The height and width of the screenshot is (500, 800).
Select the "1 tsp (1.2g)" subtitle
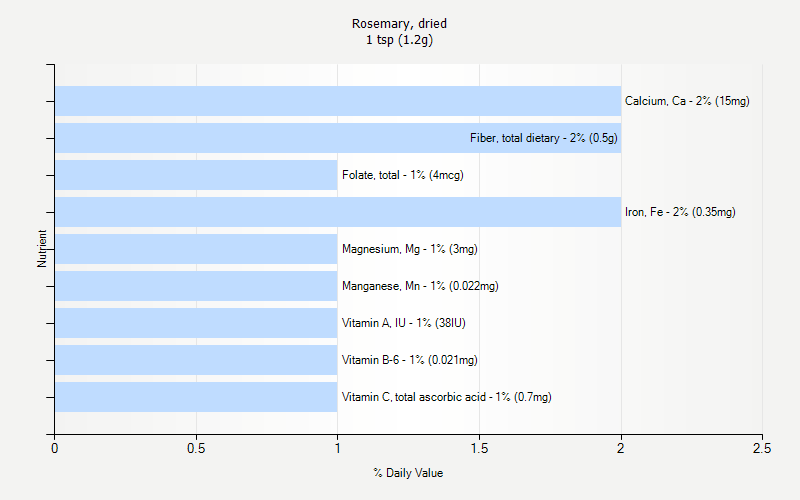tap(399, 40)
